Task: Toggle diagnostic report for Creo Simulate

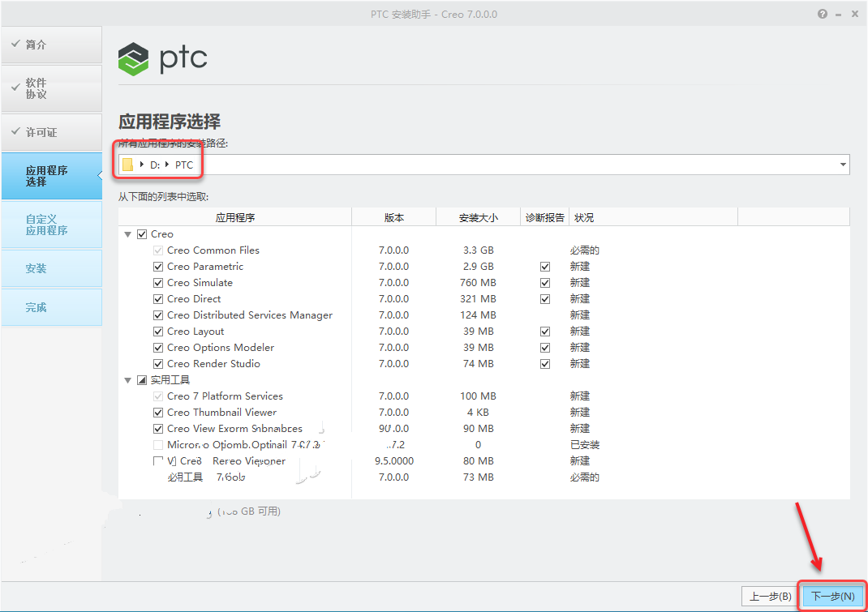Action: pyautogui.click(x=545, y=283)
